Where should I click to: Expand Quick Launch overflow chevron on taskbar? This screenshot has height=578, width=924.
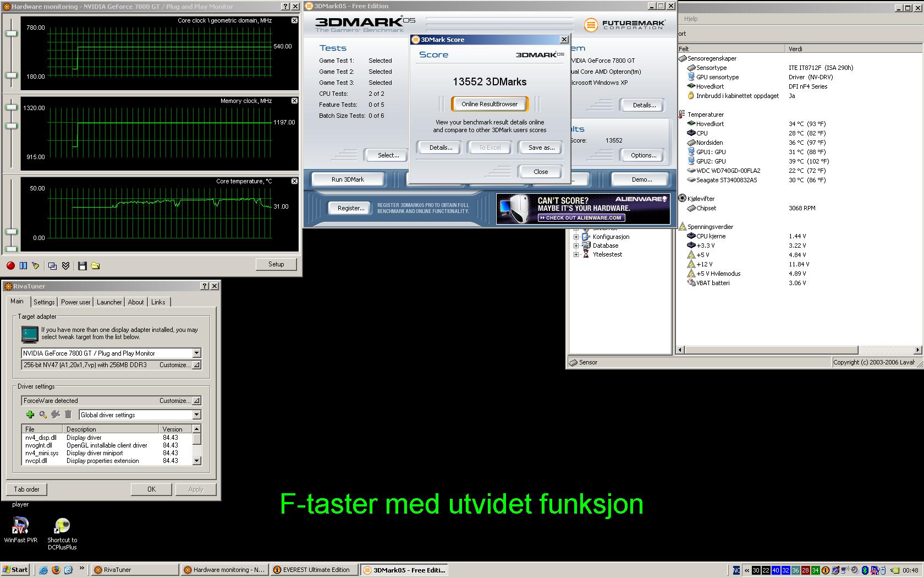(x=82, y=569)
